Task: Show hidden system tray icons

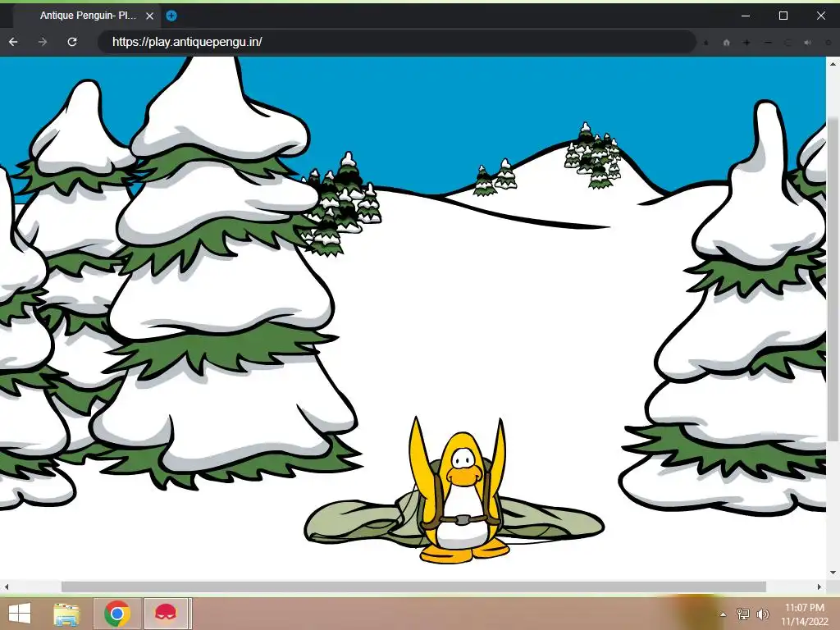Action: [724, 614]
